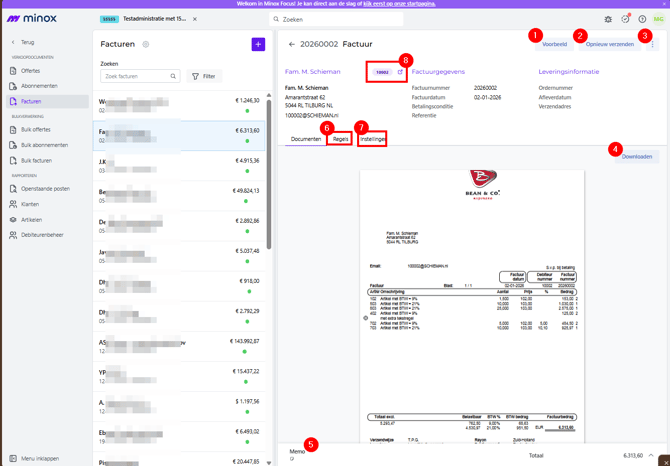The height and width of the screenshot is (466, 670).
Task: Open the three-dot more actions menu
Action: click(x=652, y=44)
